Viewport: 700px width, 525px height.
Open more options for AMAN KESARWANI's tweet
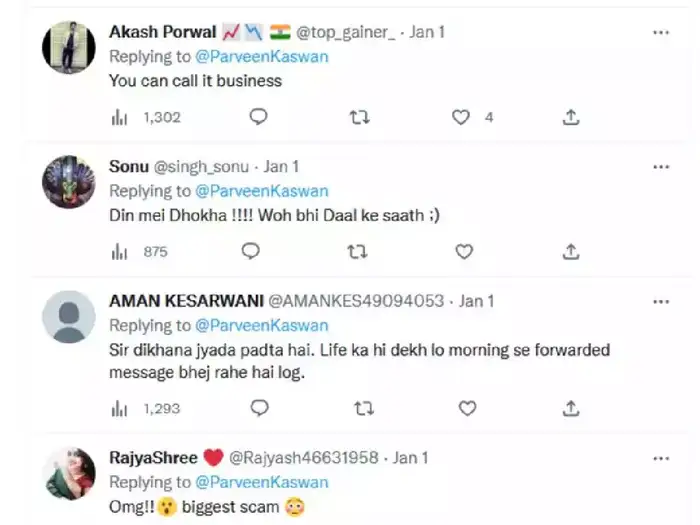pyautogui.click(x=661, y=301)
